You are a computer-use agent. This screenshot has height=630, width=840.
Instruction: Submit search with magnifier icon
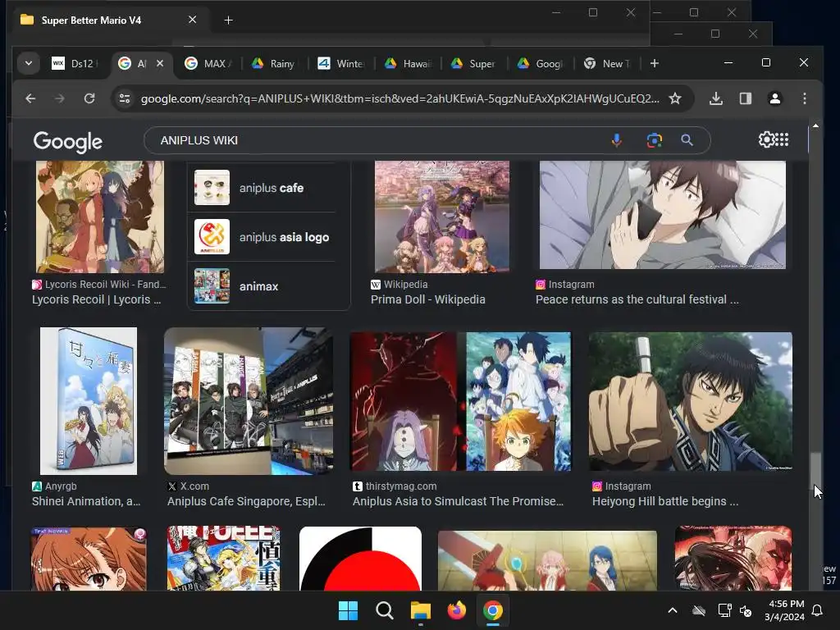coord(687,140)
